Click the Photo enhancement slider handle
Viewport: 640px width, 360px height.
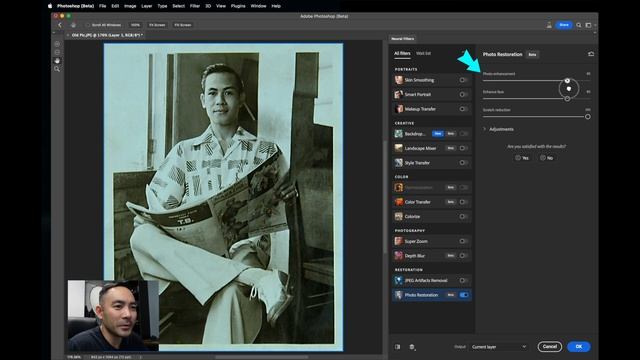click(x=567, y=81)
